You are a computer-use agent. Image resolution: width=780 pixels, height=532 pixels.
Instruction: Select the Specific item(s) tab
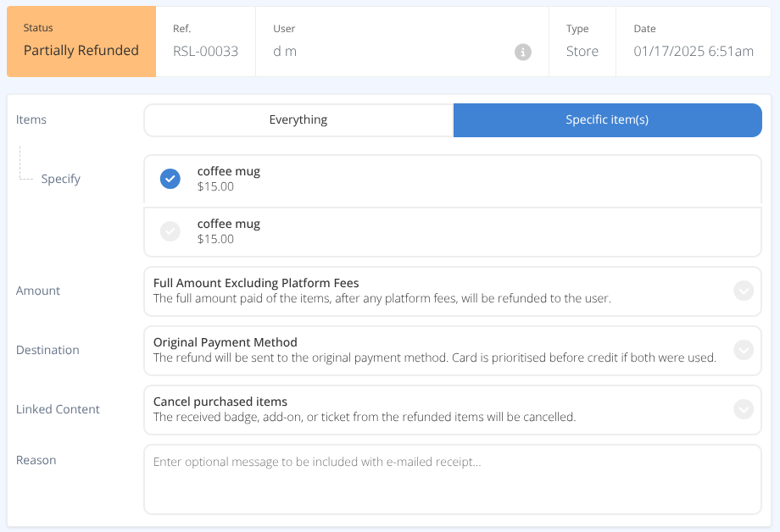coord(607,119)
